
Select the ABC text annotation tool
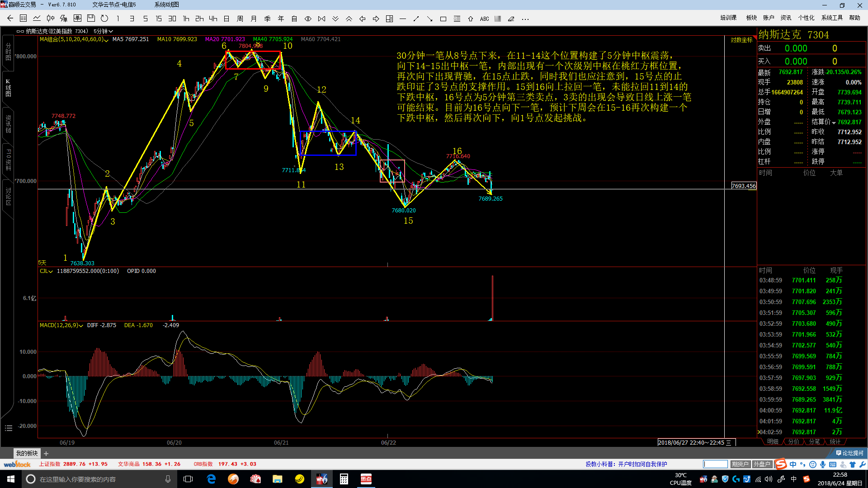pyautogui.click(x=484, y=19)
